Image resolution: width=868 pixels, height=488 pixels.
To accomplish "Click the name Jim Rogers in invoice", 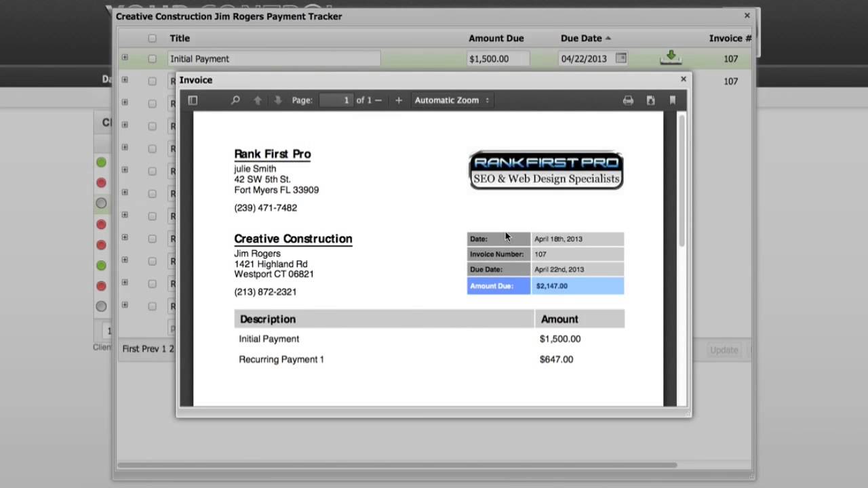I will tap(257, 253).
